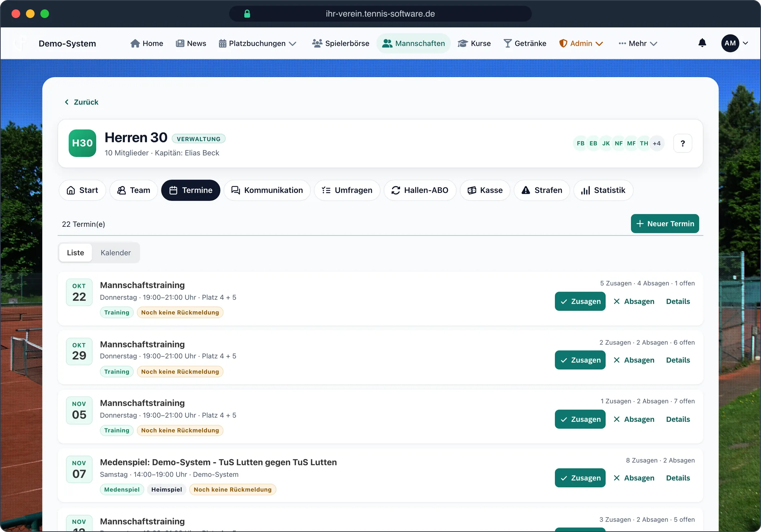Open the Kommunikation tab
Viewport: 761px width, 532px height.
coord(267,190)
